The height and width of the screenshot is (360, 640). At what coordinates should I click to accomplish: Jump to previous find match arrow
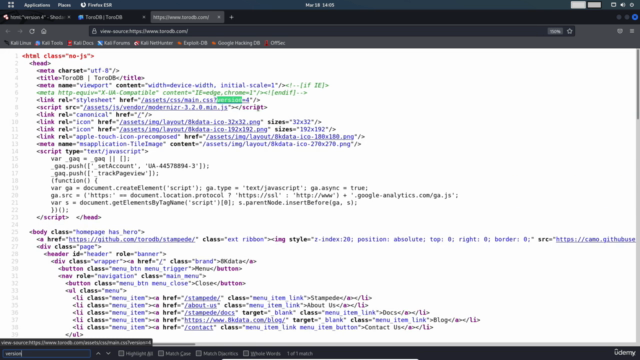tap(98, 353)
